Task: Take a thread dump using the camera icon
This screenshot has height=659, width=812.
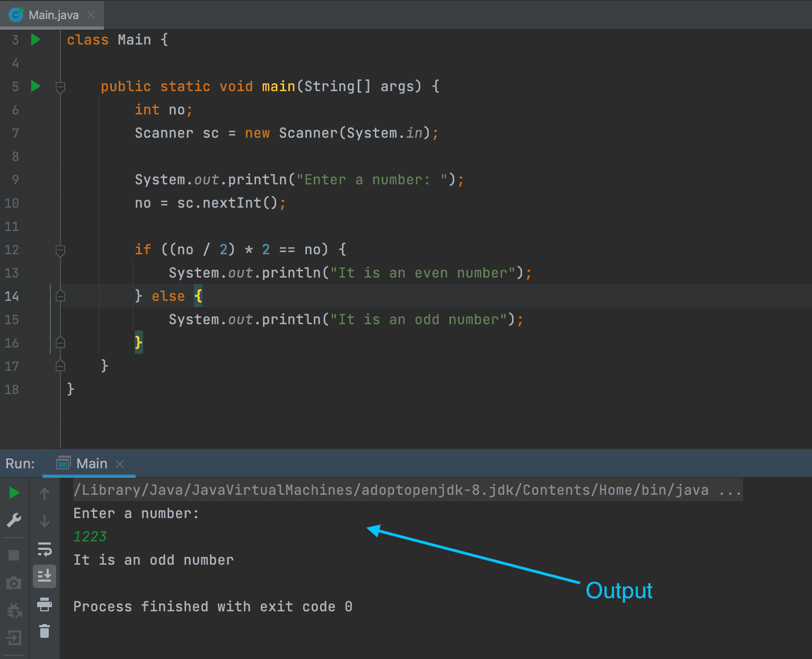Action: (x=14, y=582)
